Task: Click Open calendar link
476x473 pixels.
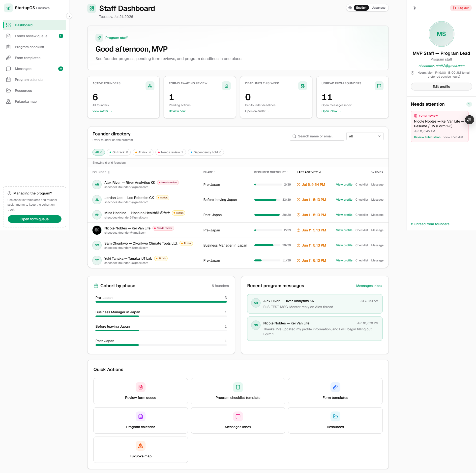Action: pos(257,111)
